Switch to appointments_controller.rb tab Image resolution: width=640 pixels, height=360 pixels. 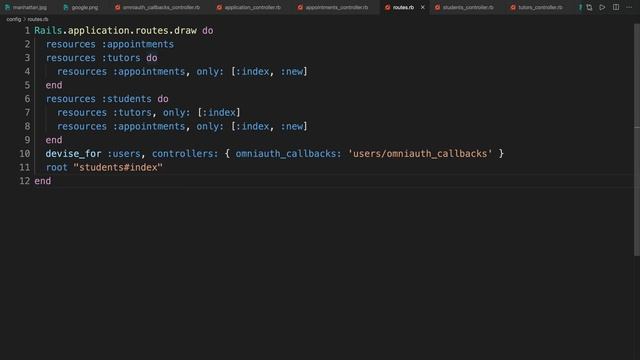tap(333, 7)
